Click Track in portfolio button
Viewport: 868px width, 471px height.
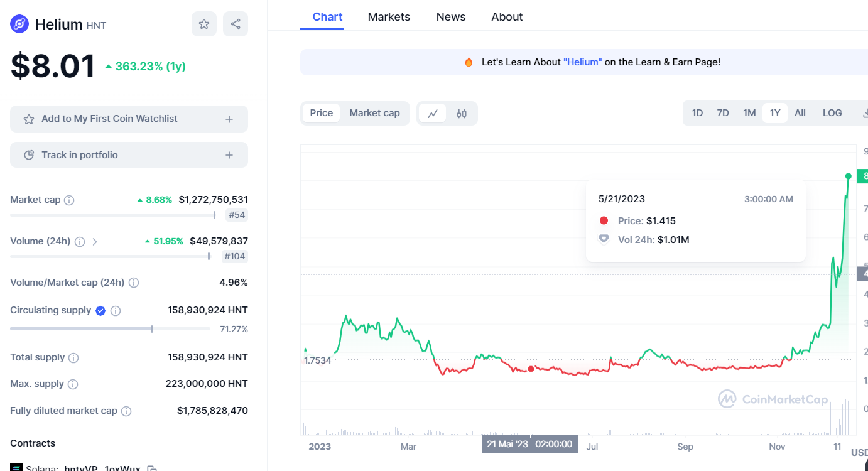[129, 155]
